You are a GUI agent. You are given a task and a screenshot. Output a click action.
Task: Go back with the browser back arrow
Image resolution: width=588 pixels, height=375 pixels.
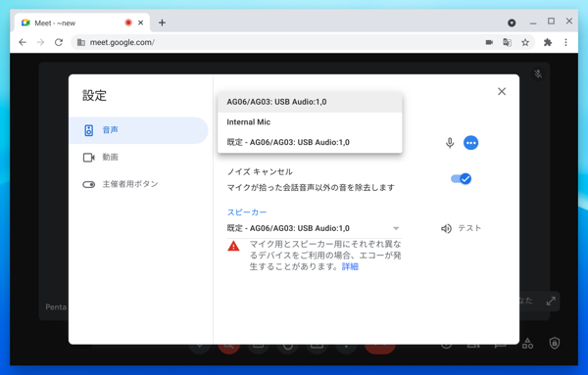tap(23, 42)
